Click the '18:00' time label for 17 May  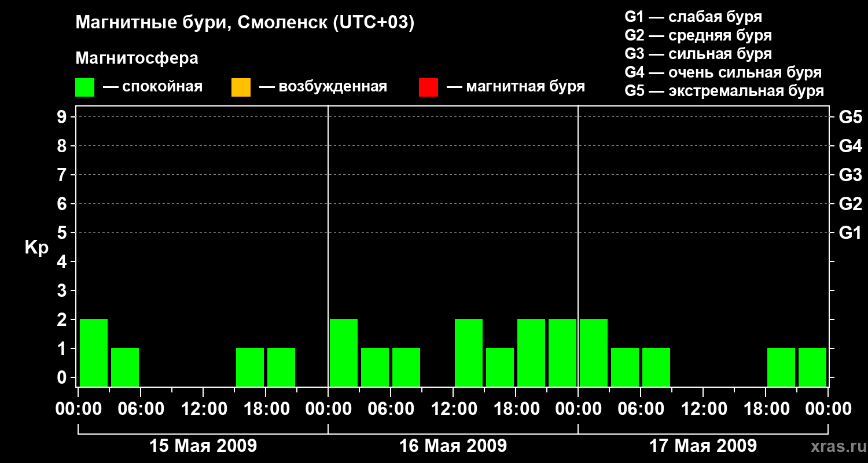pos(766,409)
